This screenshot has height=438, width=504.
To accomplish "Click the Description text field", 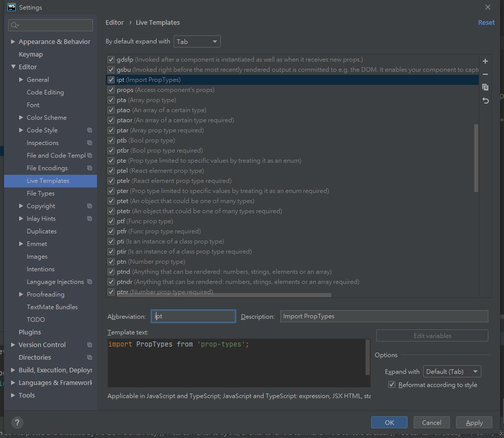I will (384, 316).
